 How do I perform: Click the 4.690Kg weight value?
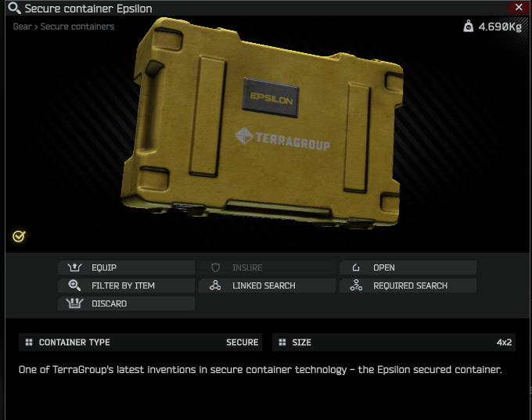tap(500, 27)
